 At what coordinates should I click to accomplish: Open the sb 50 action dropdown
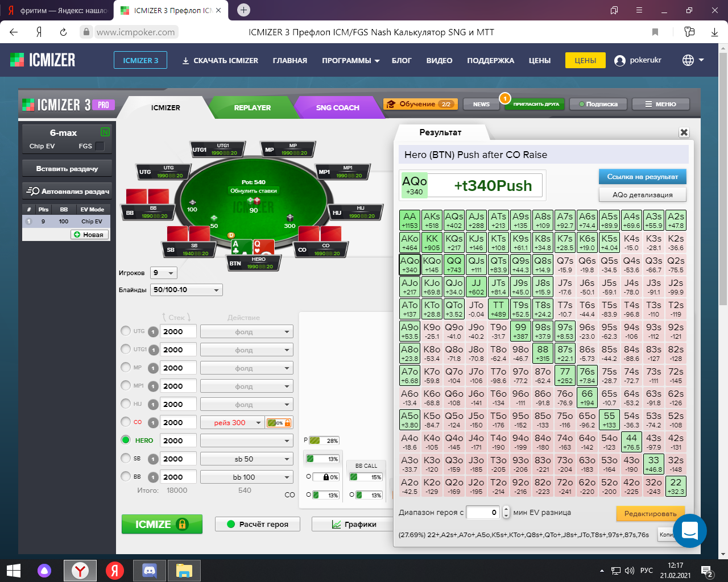pyautogui.click(x=247, y=459)
